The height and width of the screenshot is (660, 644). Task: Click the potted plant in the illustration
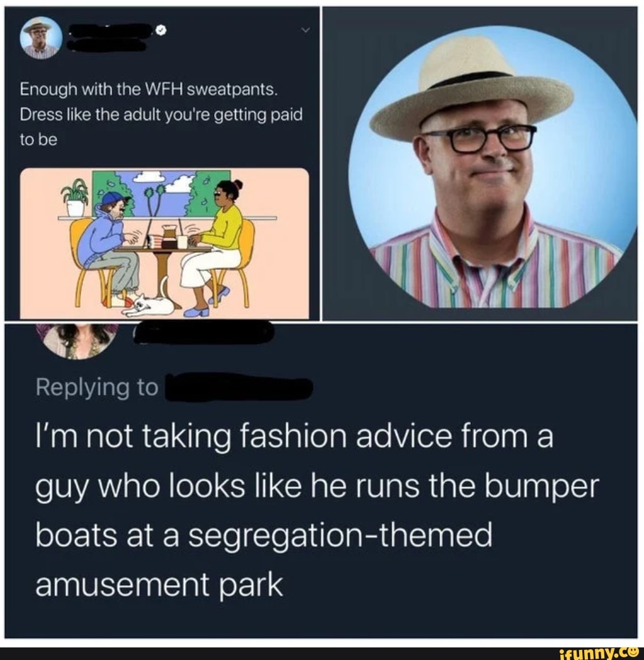(75, 197)
